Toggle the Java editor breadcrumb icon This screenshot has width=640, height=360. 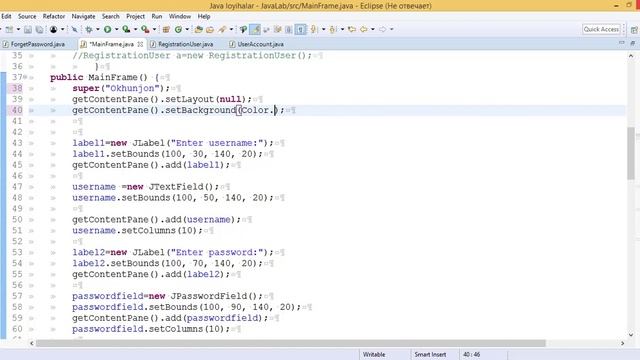click(244, 29)
